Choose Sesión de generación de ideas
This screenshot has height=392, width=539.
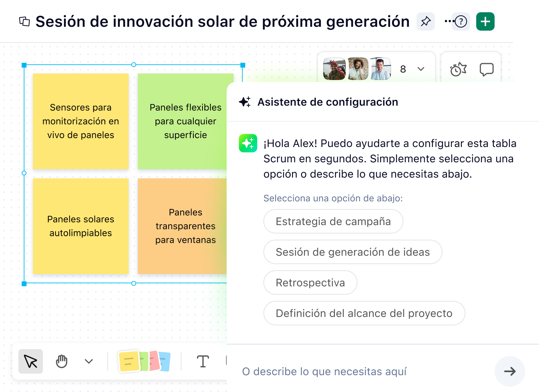[353, 252]
